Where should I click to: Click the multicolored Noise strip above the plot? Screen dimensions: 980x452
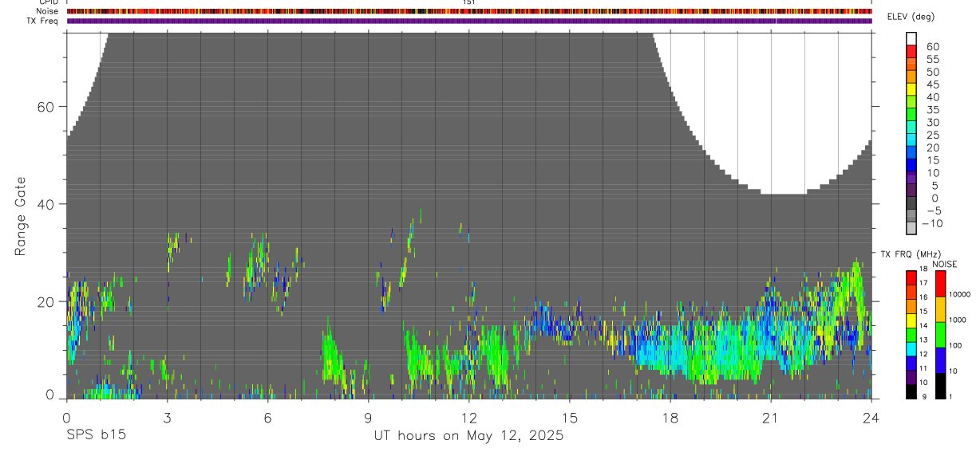pyautogui.click(x=469, y=11)
